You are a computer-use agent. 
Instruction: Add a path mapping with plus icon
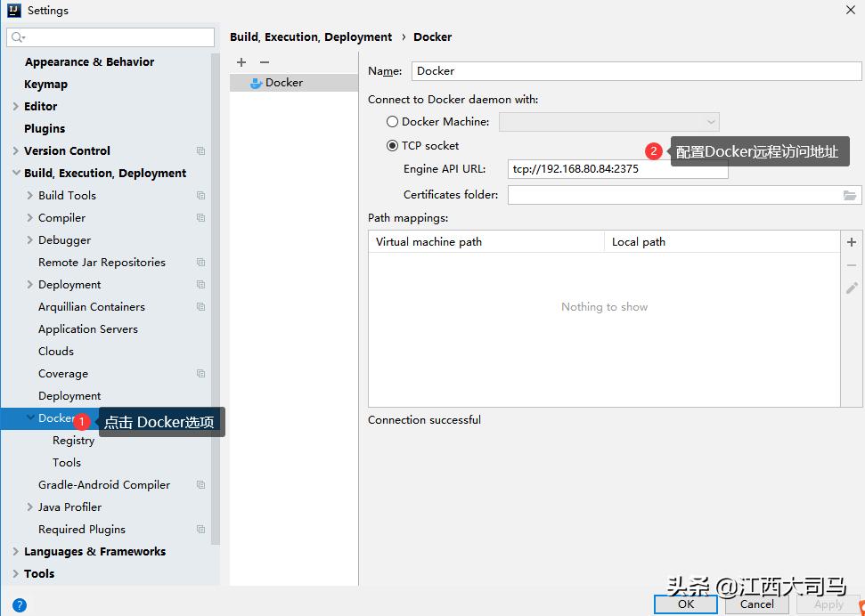coord(852,242)
